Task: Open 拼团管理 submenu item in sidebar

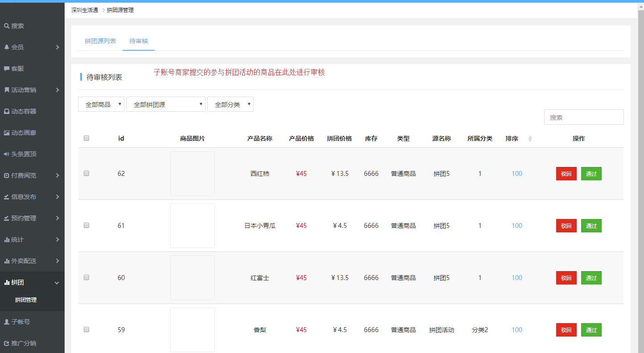Action: [26, 300]
